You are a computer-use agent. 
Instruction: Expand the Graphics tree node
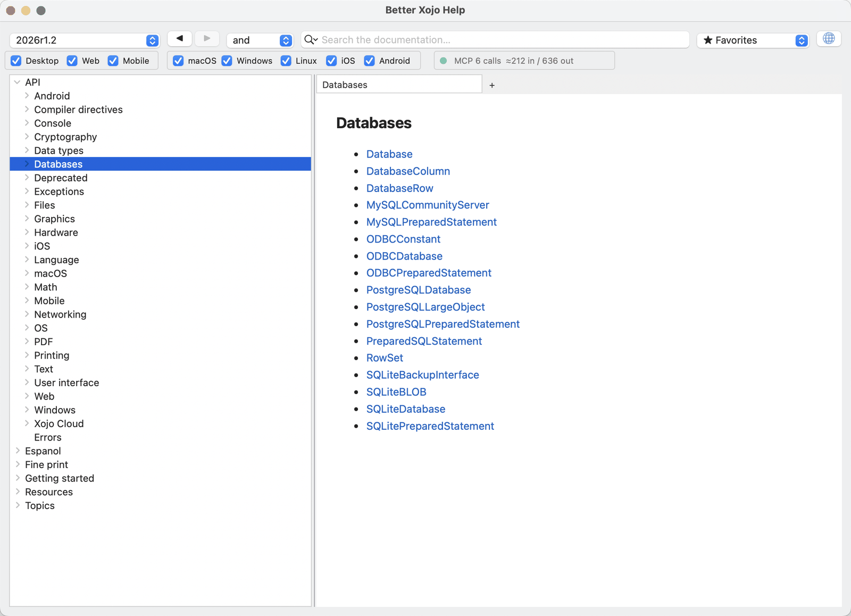(x=27, y=219)
